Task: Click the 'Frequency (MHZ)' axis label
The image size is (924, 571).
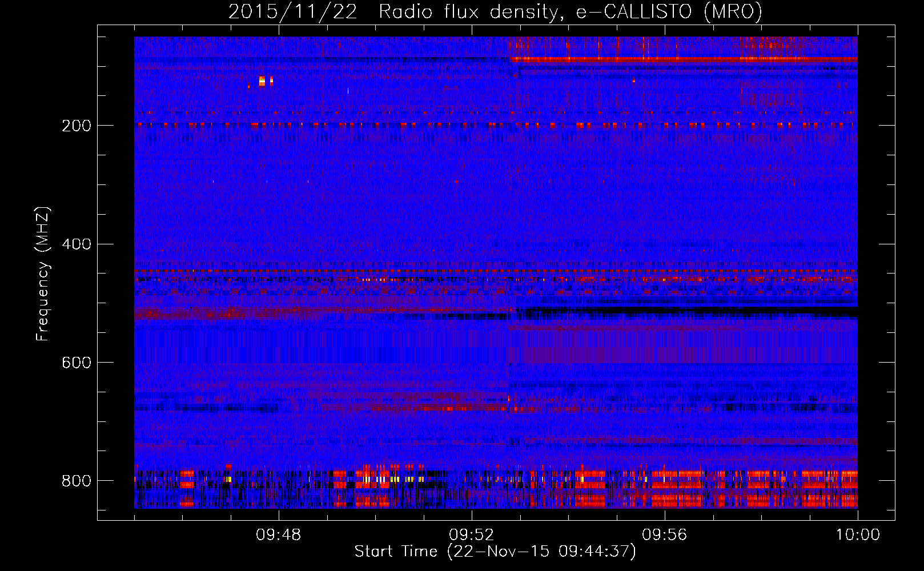Action: pyautogui.click(x=43, y=274)
